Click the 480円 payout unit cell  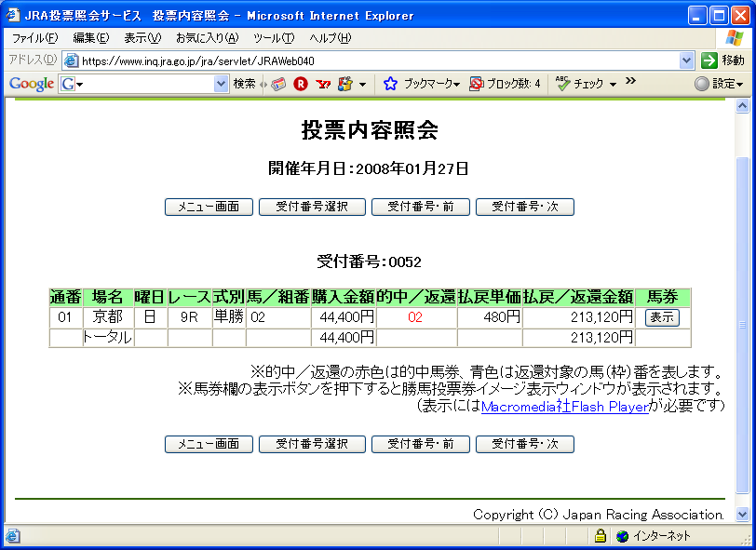coord(490,317)
